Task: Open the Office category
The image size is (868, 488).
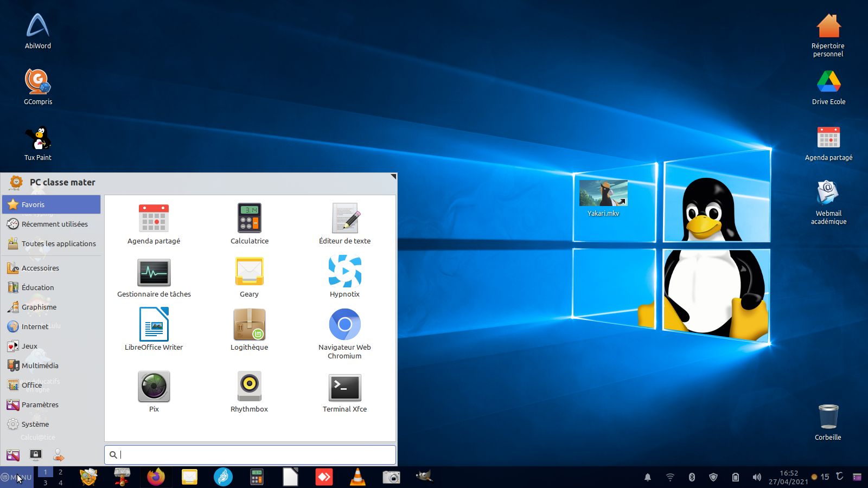Action: (52, 385)
